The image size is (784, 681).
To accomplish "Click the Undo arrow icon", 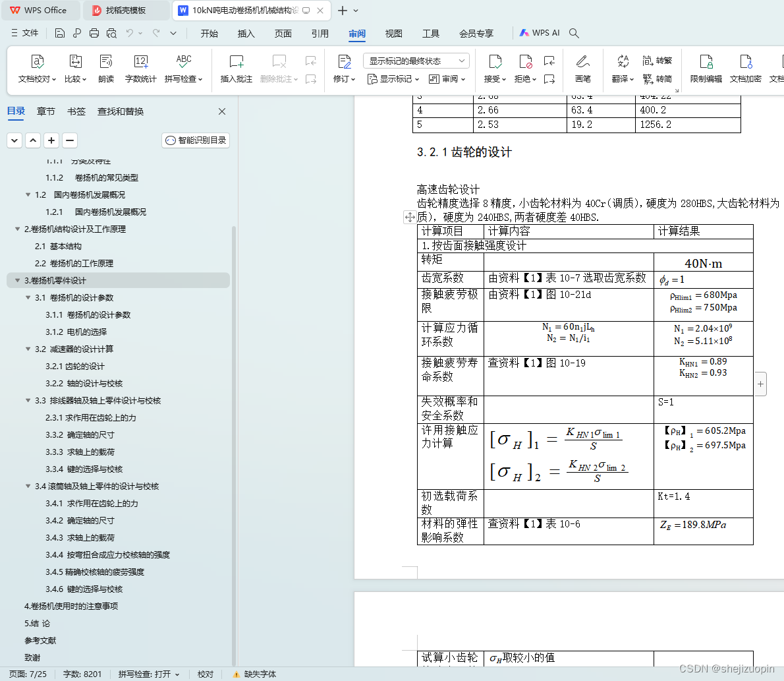I will (x=130, y=33).
